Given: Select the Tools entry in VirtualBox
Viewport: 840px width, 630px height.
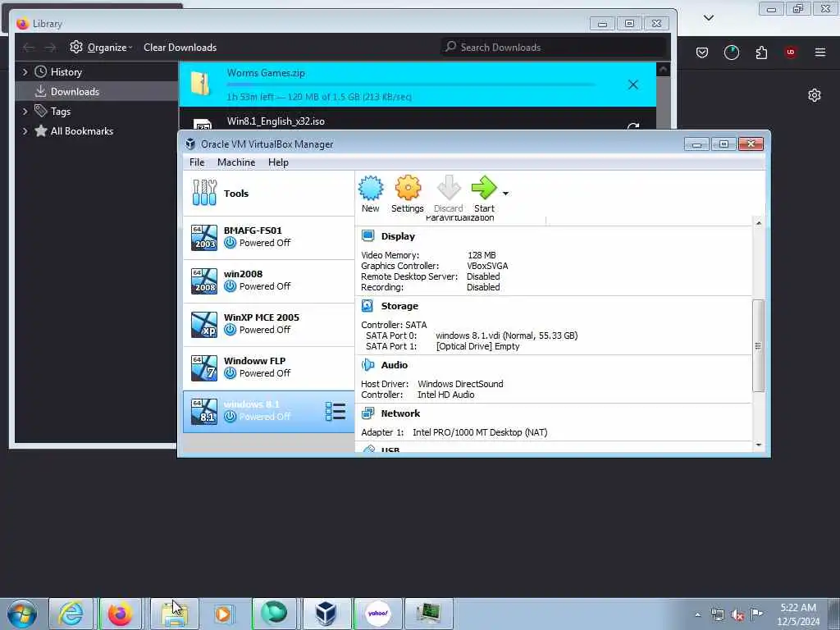Looking at the screenshot, I should coord(268,194).
